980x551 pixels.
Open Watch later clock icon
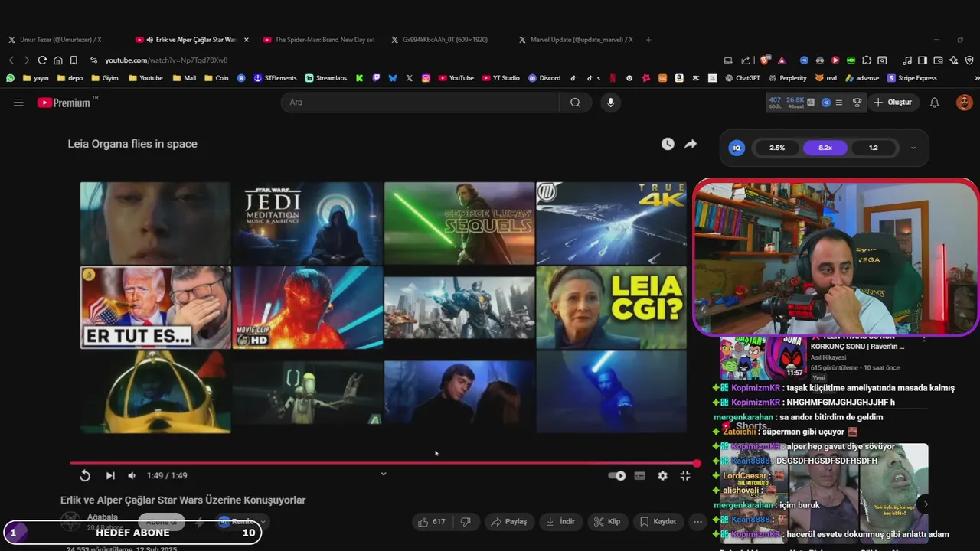click(x=668, y=144)
